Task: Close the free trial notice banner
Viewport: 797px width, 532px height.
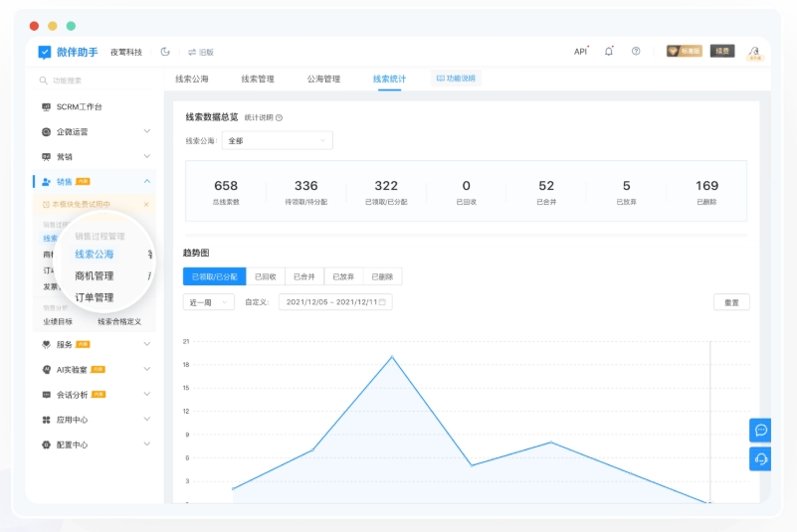Action: coord(146,204)
